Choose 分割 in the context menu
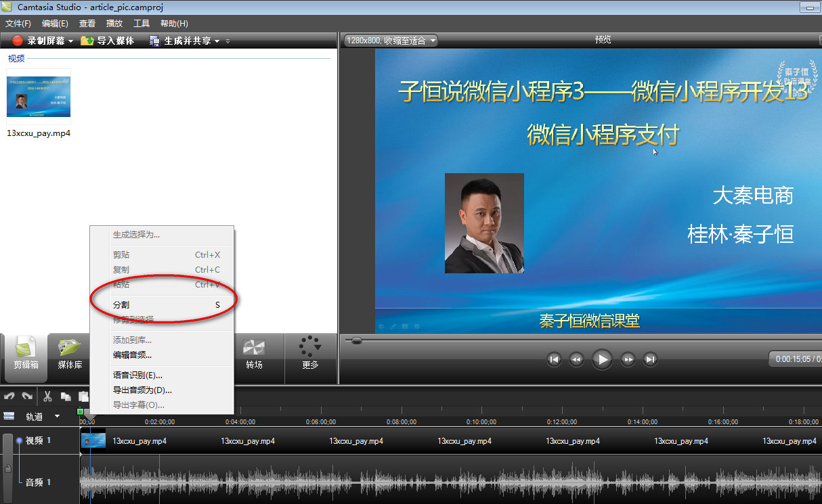The width and height of the screenshot is (822, 504). 163,305
